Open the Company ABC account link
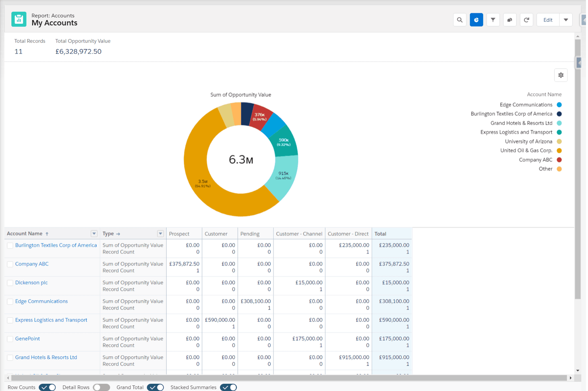This screenshot has height=391, width=588. (x=32, y=264)
